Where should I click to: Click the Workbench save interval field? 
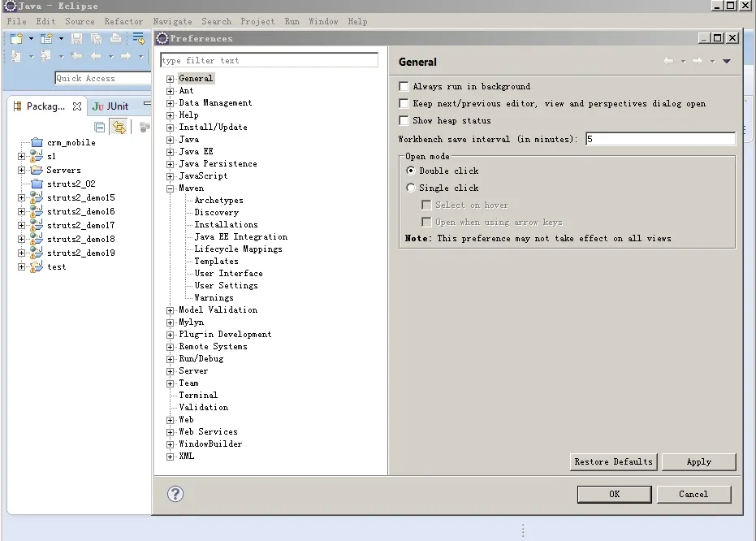(x=660, y=139)
